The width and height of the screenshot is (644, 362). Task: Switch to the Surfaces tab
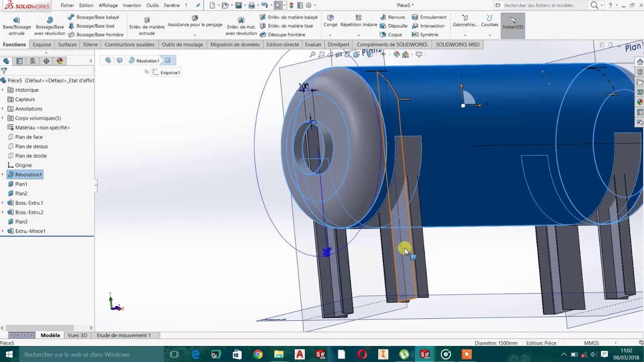(x=67, y=44)
